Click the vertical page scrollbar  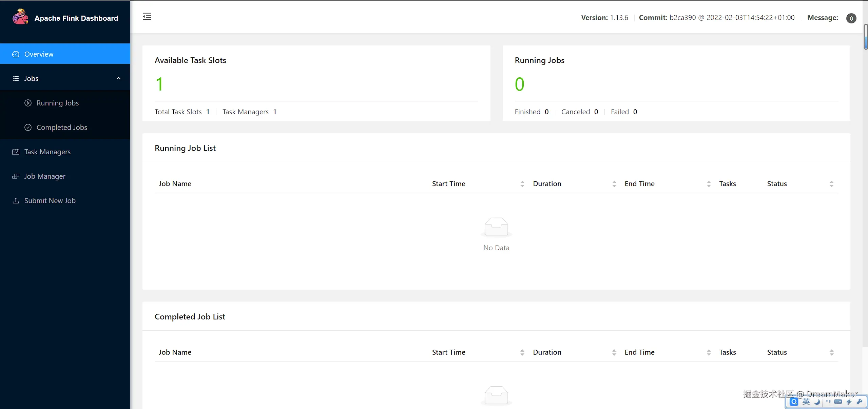click(865, 37)
